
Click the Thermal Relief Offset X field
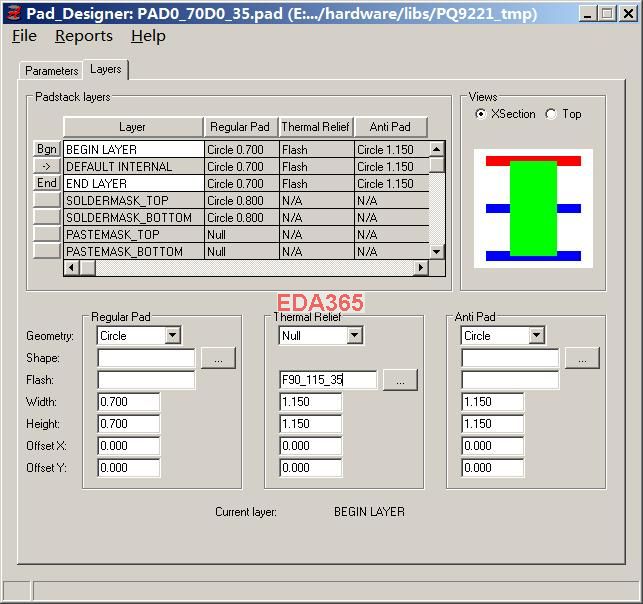[311, 446]
